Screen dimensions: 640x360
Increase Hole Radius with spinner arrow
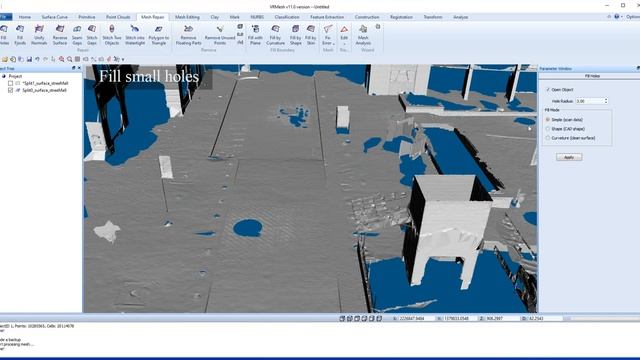pyautogui.click(x=606, y=99)
